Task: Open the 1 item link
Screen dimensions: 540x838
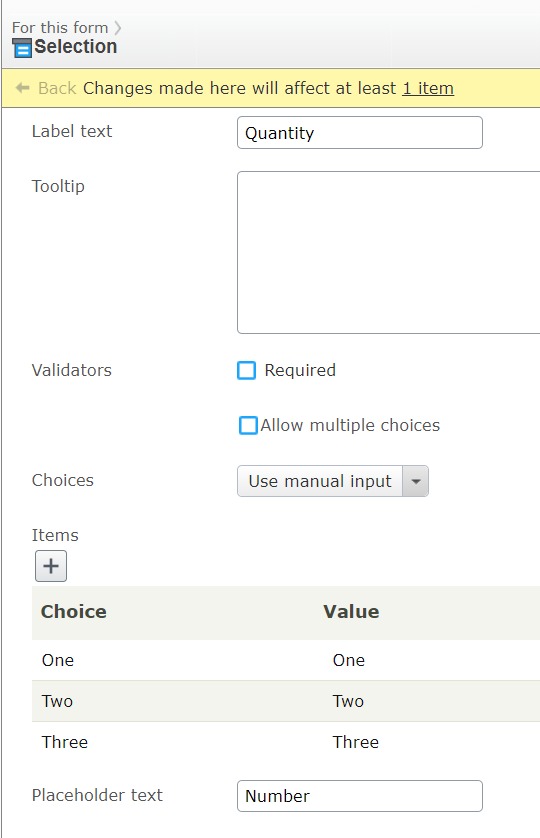Action: pos(428,88)
